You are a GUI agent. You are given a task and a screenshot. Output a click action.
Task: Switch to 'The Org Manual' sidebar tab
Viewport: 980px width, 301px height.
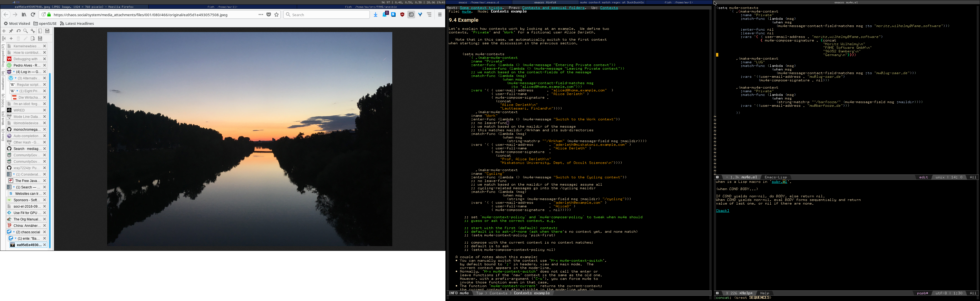pos(27,219)
